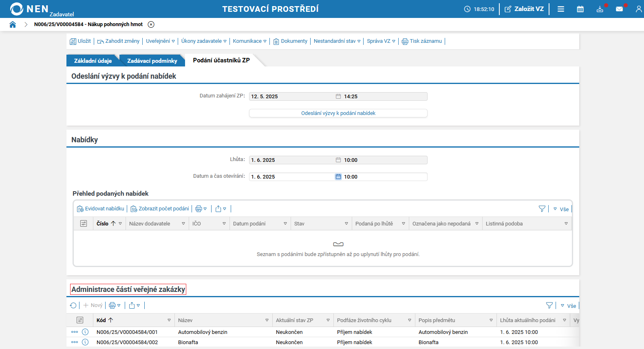
Task: Click the Datum a čas otevírání time field
Action: click(x=385, y=177)
